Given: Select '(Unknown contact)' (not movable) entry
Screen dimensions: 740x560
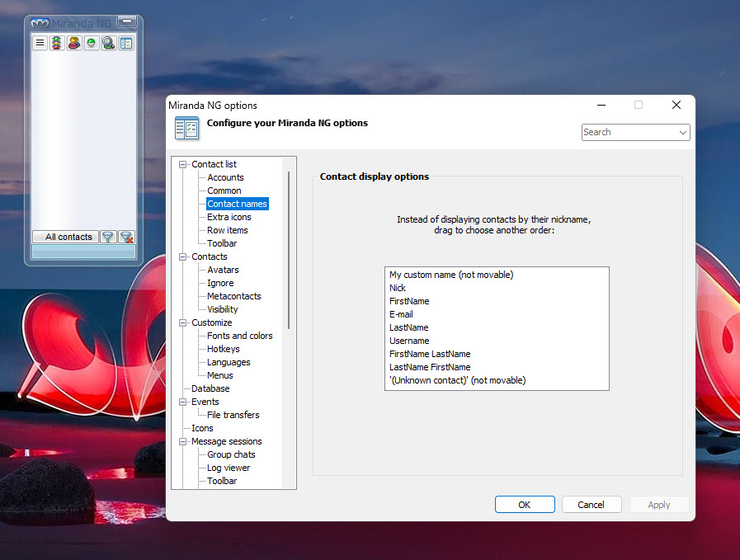Looking at the screenshot, I should click(x=497, y=381).
